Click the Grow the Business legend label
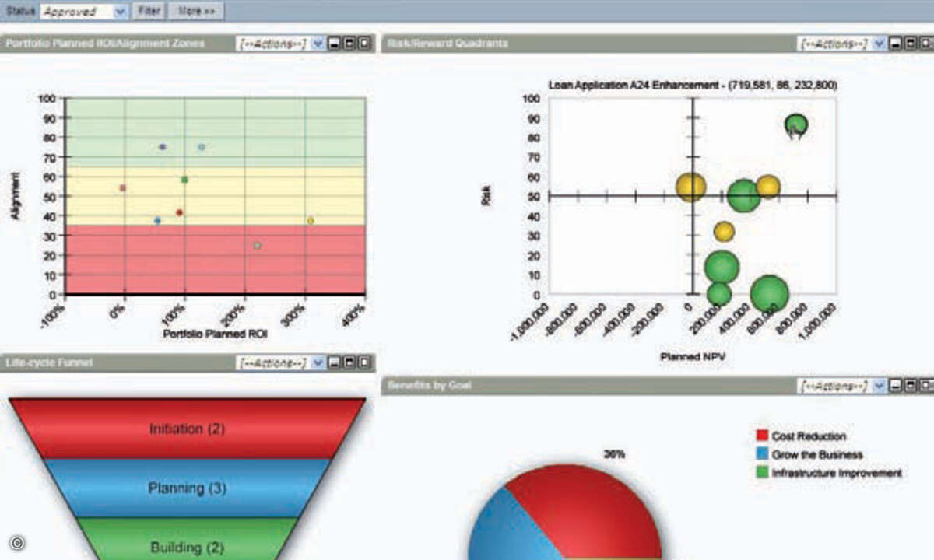Viewport: 934px width, 560px height. point(817,454)
